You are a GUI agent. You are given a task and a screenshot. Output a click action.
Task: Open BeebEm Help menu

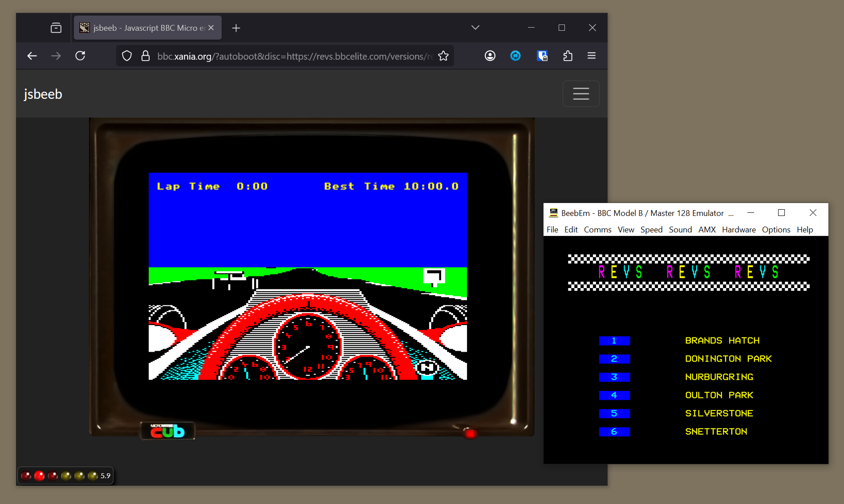805,230
